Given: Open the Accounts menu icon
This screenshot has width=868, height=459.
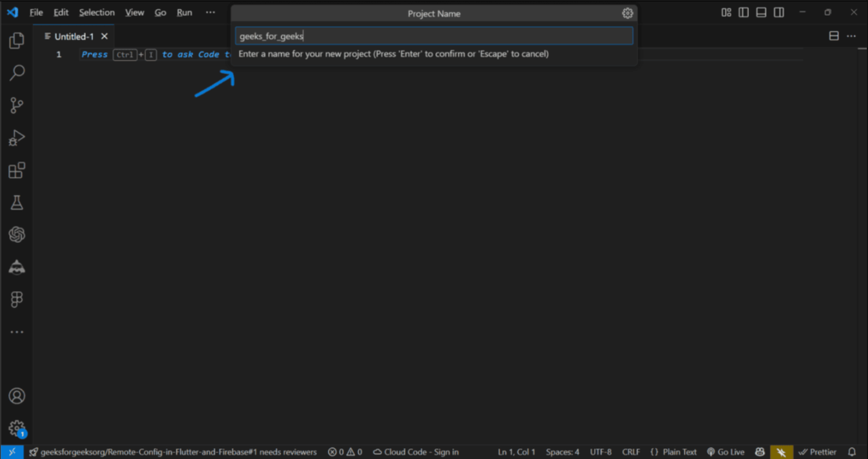Looking at the screenshot, I should 16,396.
